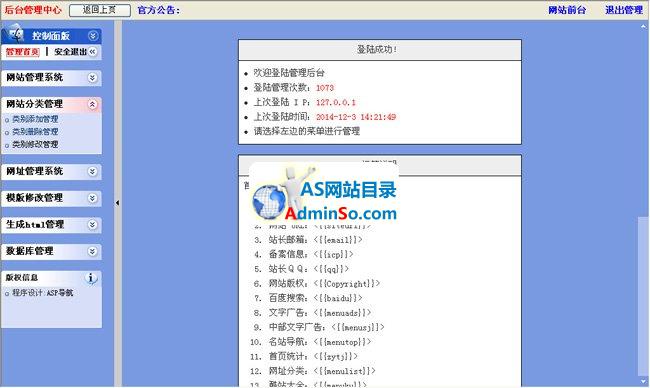Expand the 网址管理系统 section
The width and height of the screenshot is (650, 388).
pyautogui.click(x=51, y=171)
